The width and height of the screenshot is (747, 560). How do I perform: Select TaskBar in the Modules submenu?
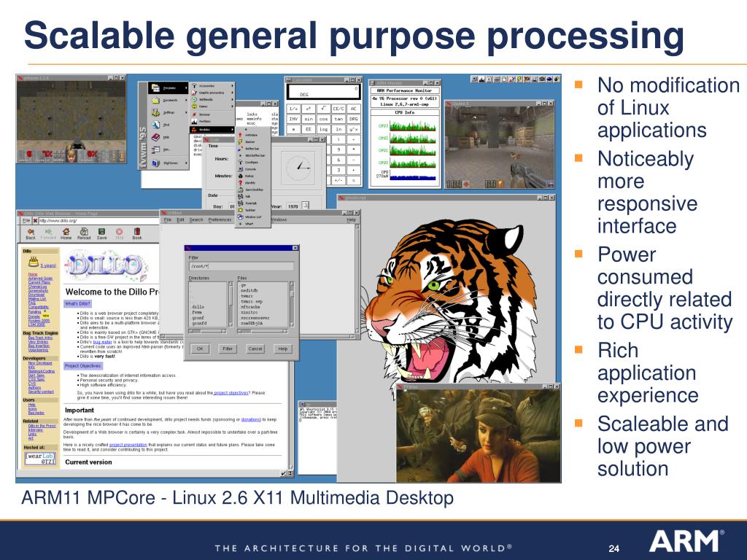(253, 210)
